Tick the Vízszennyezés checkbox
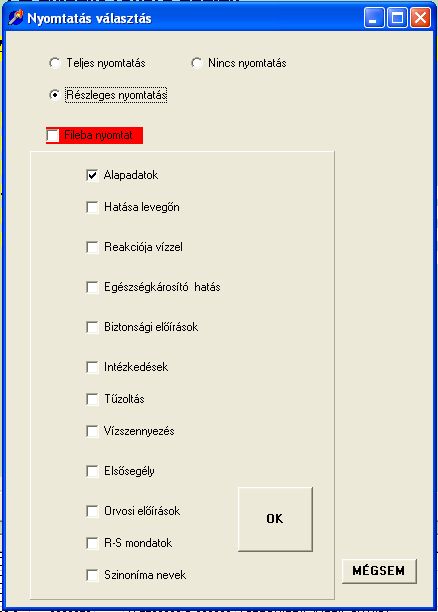 coord(92,431)
